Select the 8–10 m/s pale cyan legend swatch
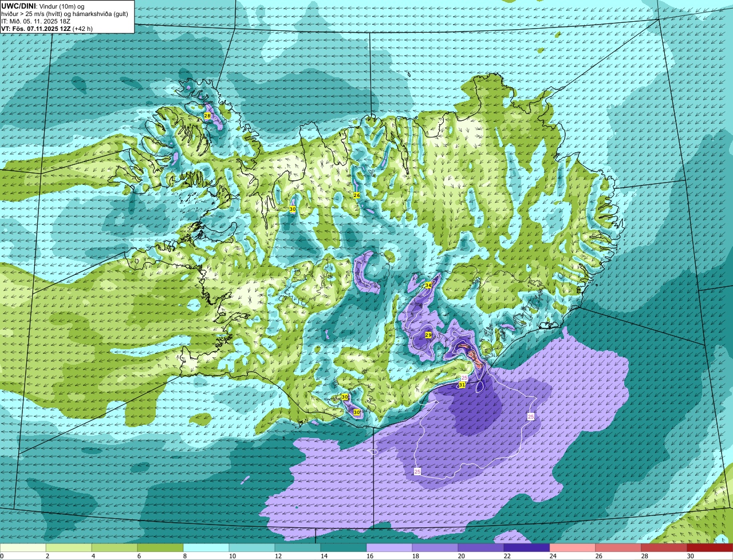The width and height of the screenshot is (733, 560). tap(206, 548)
